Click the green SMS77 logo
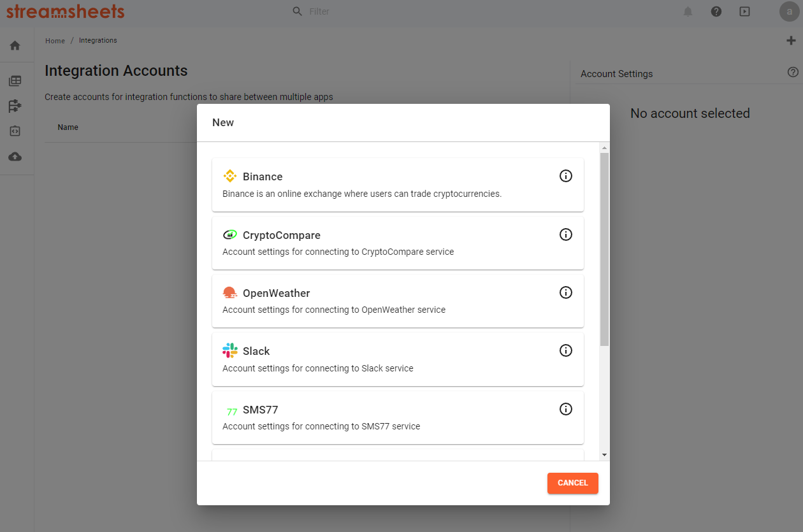 coord(231,412)
